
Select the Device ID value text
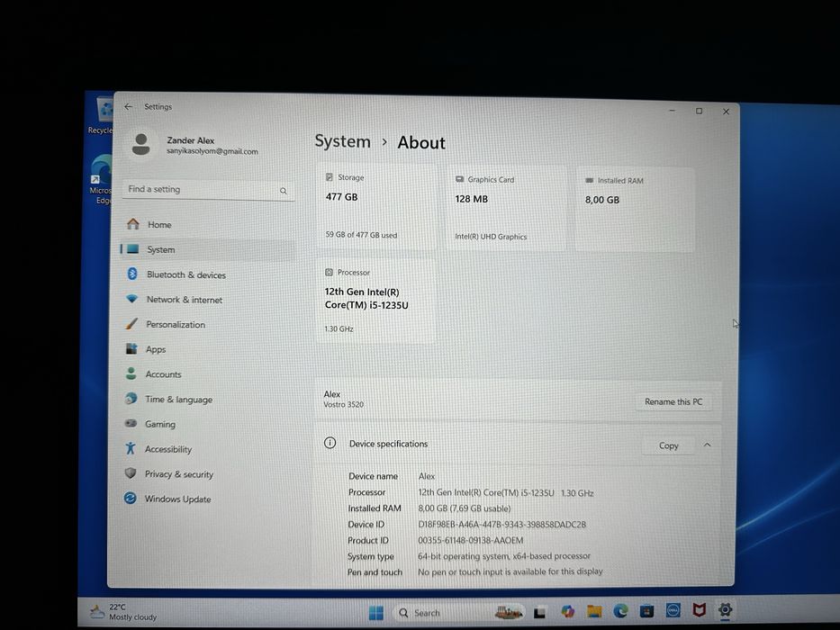pos(502,525)
